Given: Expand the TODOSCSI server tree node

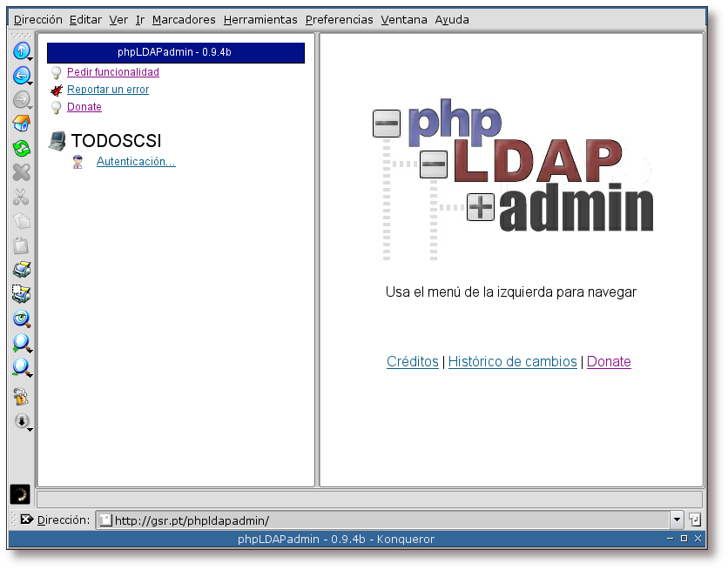Looking at the screenshot, I should coord(57,140).
